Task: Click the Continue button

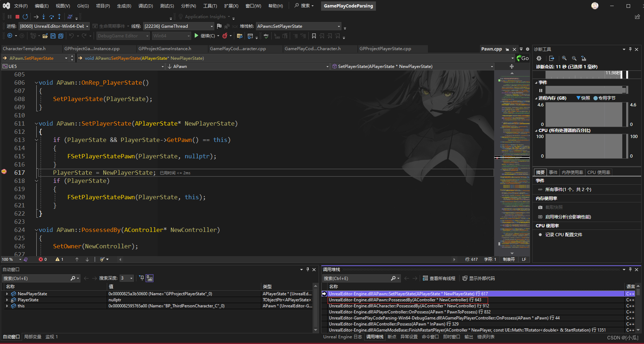Action: pos(204,36)
